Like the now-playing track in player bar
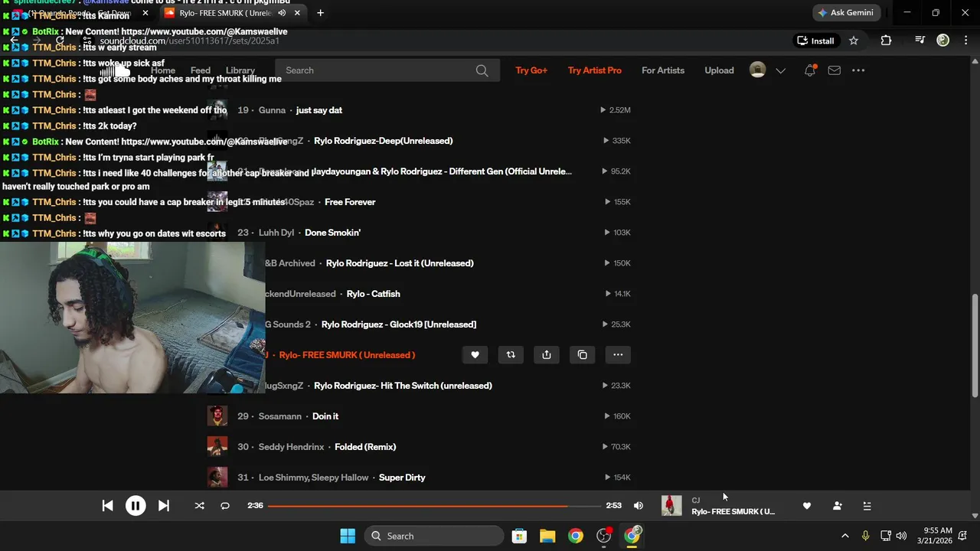 tap(806, 506)
